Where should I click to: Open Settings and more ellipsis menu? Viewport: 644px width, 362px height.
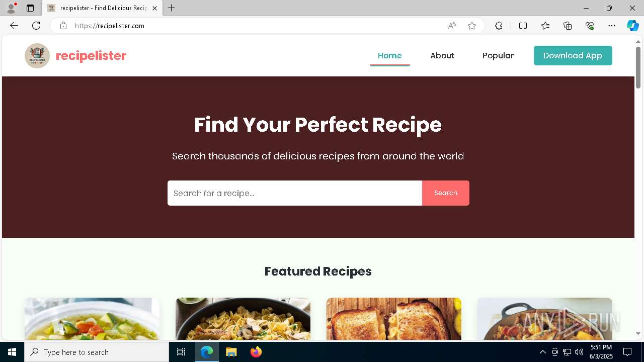coord(612,26)
